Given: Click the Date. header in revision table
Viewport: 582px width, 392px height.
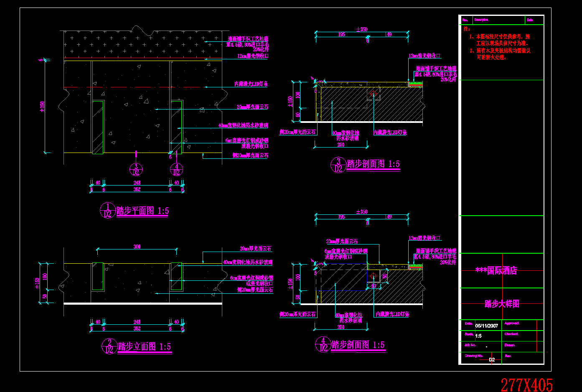Looking at the screenshot, I should (x=530, y=20).
